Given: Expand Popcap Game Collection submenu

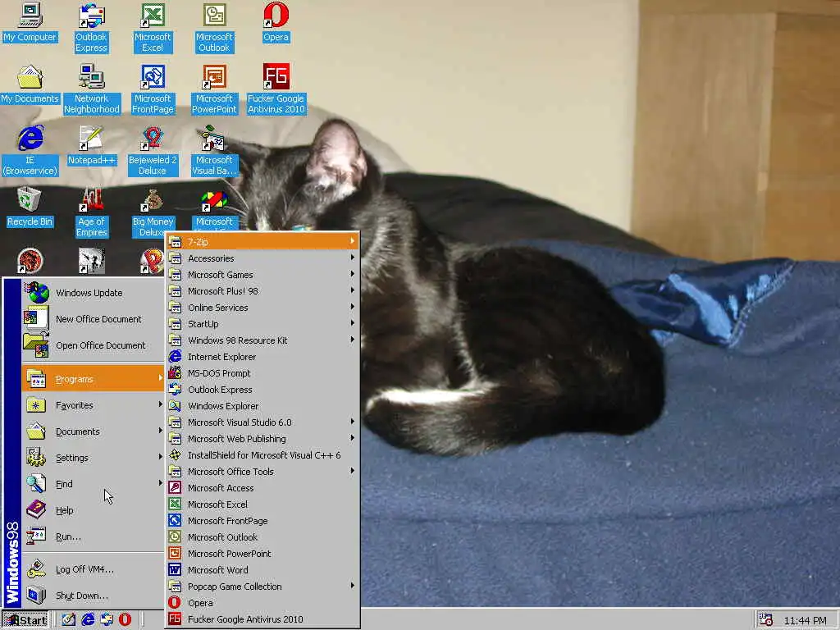Looking at the screenshot, I should (262, 587).
